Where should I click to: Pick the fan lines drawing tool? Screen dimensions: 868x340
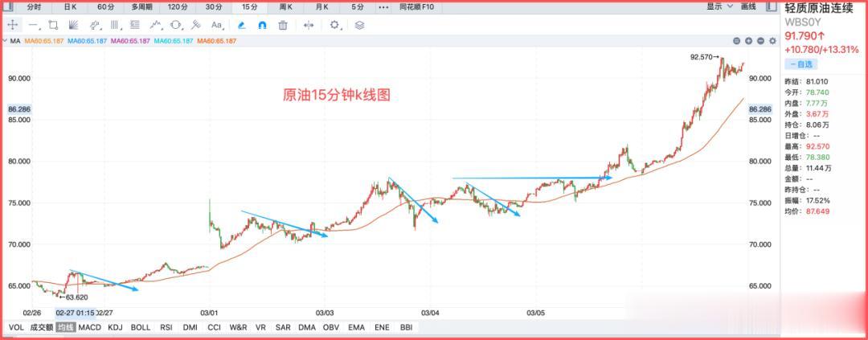[x=73, y=25]
